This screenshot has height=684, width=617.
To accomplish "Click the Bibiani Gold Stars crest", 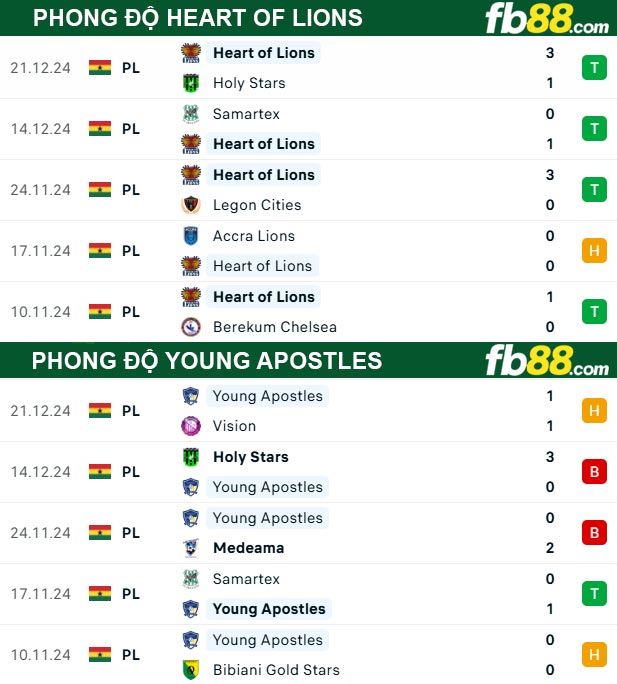I will click(191, 670).
